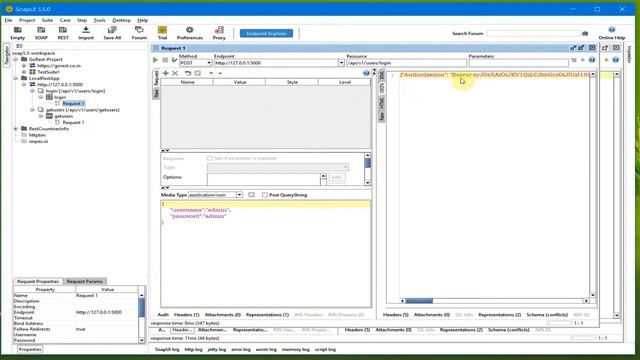640x360 pixels.
Task: Open Online Help icon
Action: 611,33
